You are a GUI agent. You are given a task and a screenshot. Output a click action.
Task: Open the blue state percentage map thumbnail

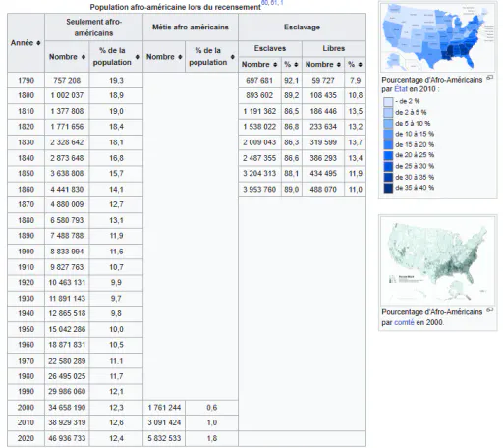(437, 37)
